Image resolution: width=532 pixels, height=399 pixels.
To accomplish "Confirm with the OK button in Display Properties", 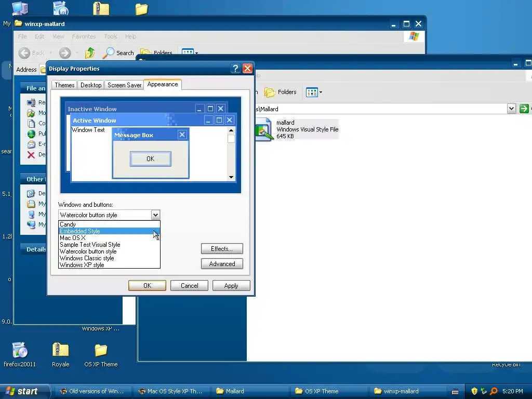I will tap(147, 286).
